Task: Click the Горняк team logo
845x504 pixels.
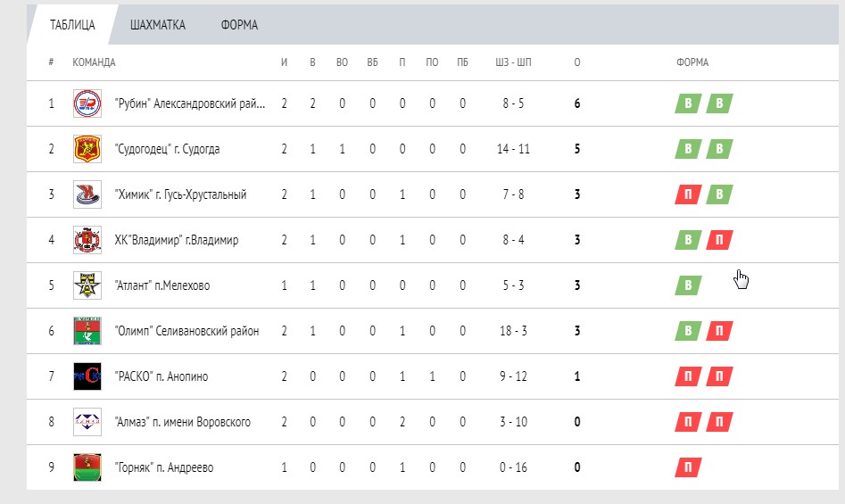Action: (87, 467)
